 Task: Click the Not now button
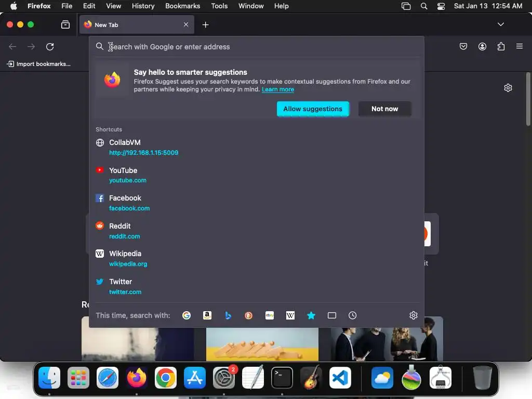tap(385, 109)
